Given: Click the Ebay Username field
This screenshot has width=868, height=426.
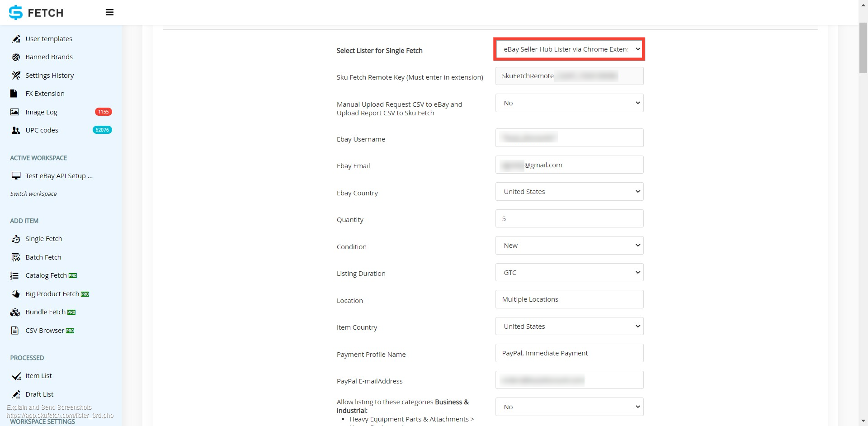Looking at the screenshot, I should pyautogui.click(x=569, y=138).
